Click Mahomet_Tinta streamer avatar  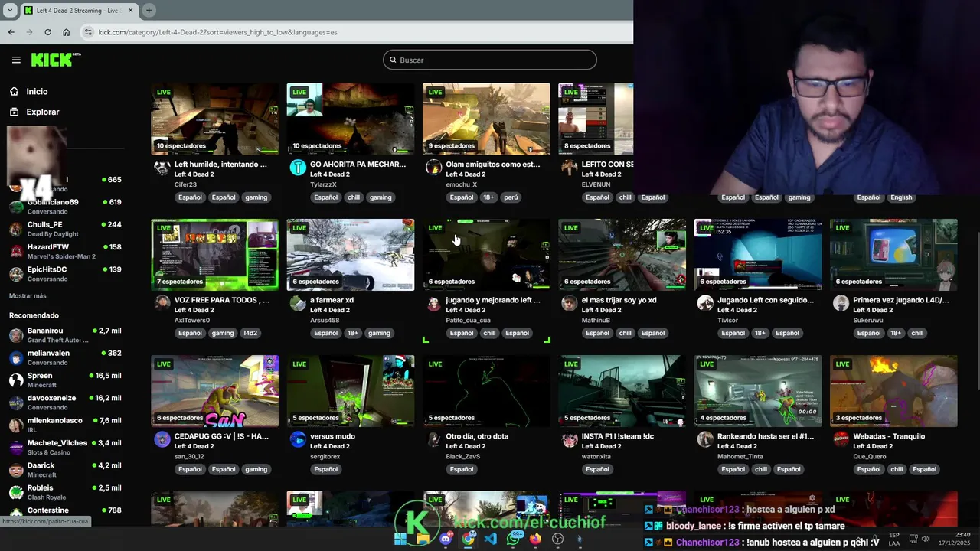pos(705,439)
